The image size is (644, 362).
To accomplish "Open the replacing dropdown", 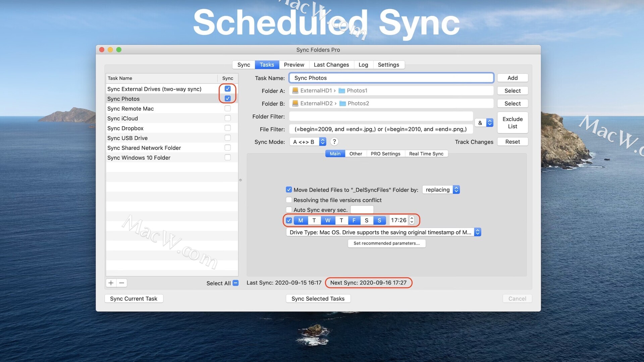I will coord(441,190).
